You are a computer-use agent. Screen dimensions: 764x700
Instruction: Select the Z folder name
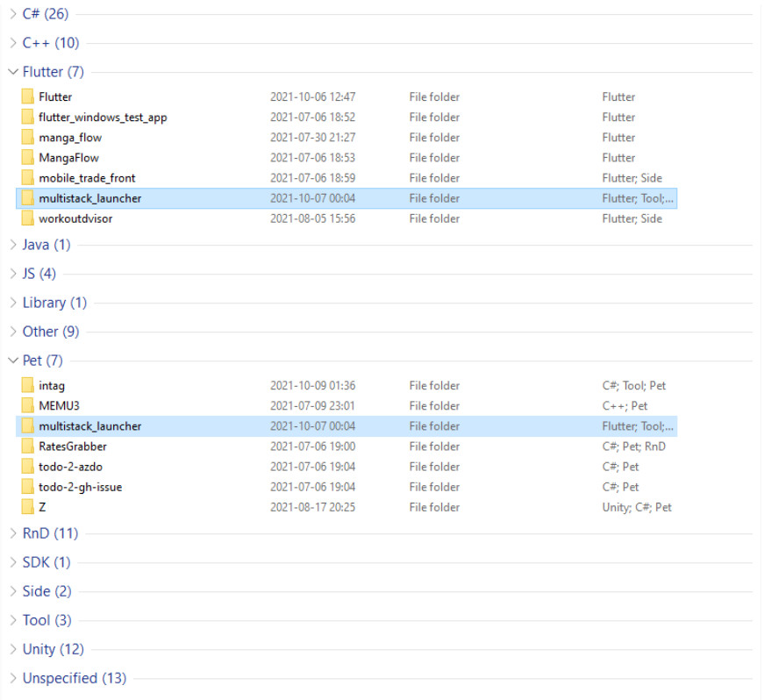point(42,508)
